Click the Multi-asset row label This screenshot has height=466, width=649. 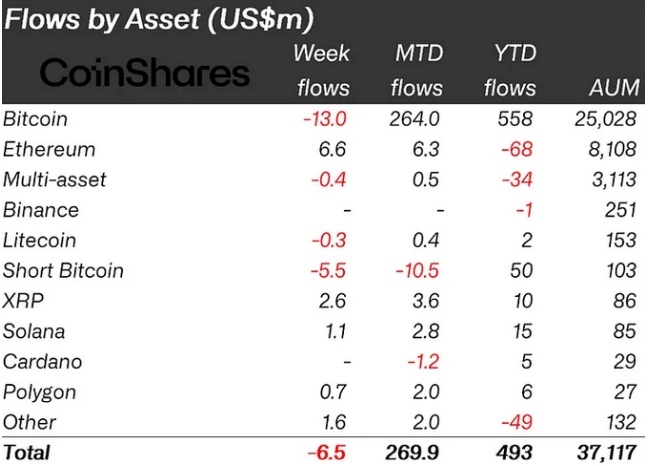(x=56, y=179)
